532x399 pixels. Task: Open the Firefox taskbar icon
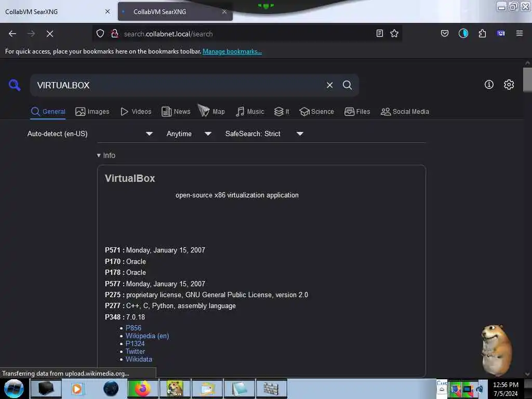pyautogui.click(x=143, y=389)
